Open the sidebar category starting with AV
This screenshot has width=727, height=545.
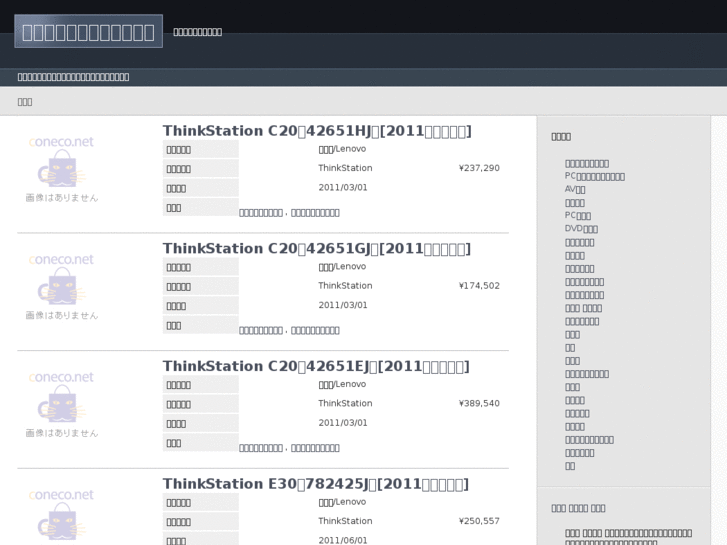coord(575,189)
